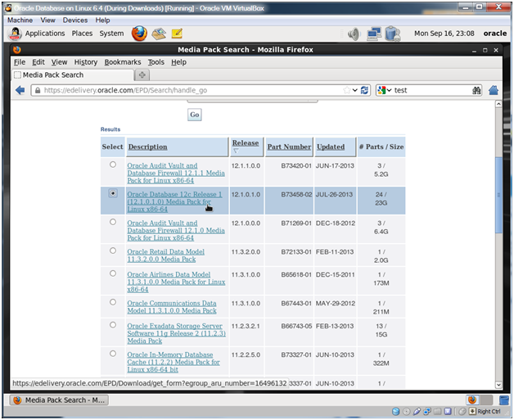
Task: Click the network connection icon in panel
Action: tap(374, 34)
